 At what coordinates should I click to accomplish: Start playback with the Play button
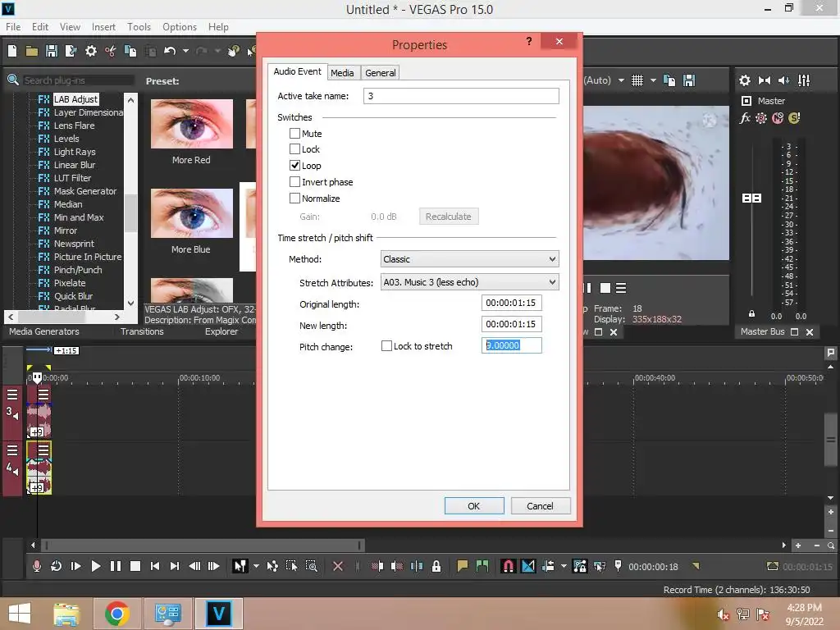[x=95, y=566]
